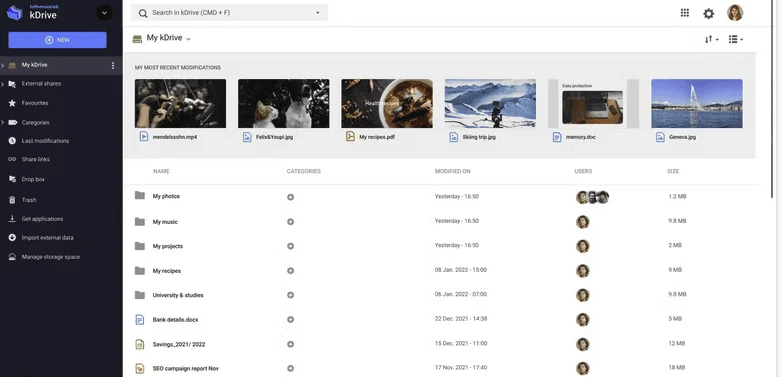
Task: Open the sort order dropdown
Action: point(712,39)
